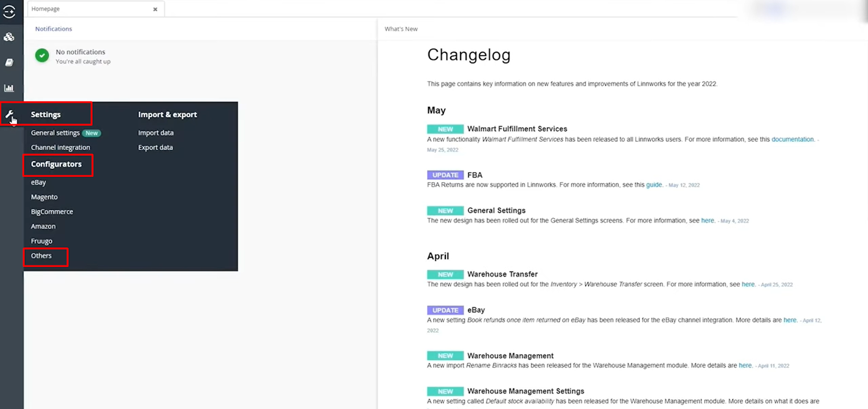Click the Settings menu heading

[x=46, y=115]
